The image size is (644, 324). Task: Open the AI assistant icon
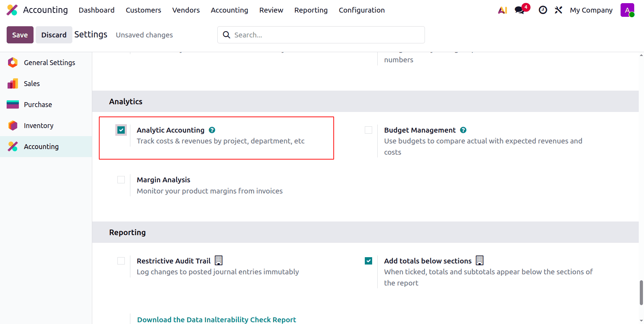pyautogui.click(x=502, y=10)
